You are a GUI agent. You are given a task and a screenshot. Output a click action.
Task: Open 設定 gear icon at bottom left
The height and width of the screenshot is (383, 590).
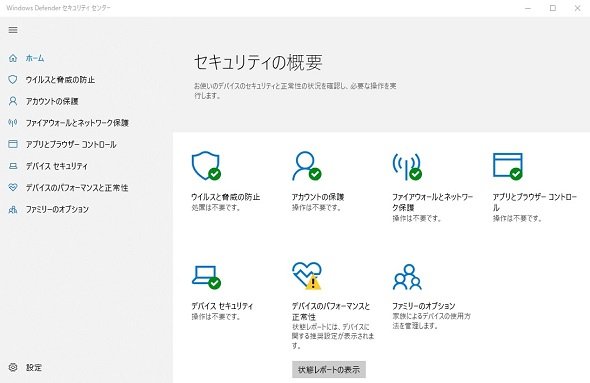(x=13, y=367)
